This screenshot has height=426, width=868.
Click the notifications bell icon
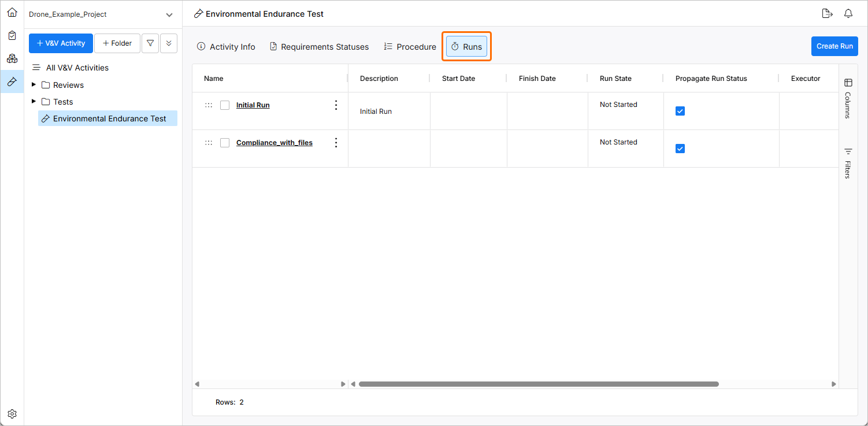[848, 14]
